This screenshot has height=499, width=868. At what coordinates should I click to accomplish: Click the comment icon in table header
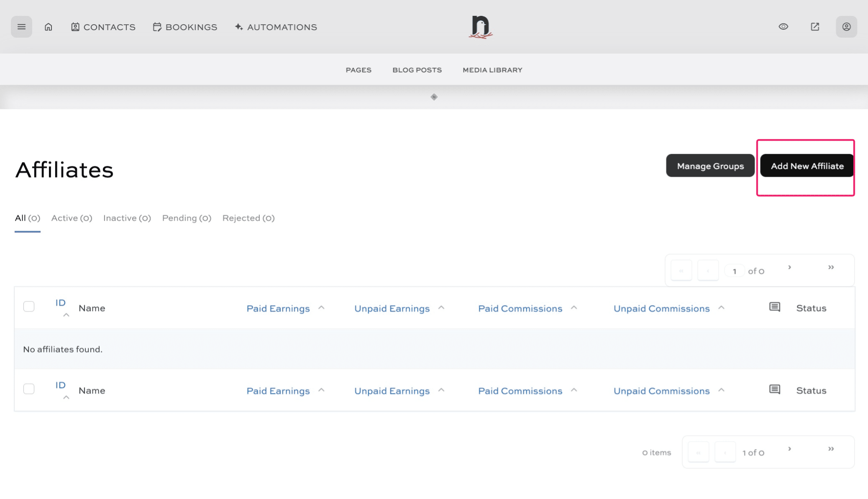[x=775, y=307]
